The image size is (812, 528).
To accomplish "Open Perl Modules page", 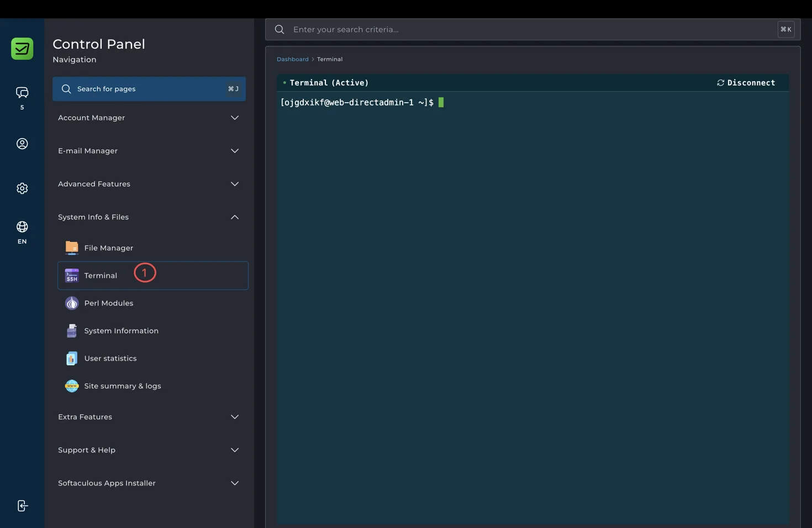I will 153,303.
